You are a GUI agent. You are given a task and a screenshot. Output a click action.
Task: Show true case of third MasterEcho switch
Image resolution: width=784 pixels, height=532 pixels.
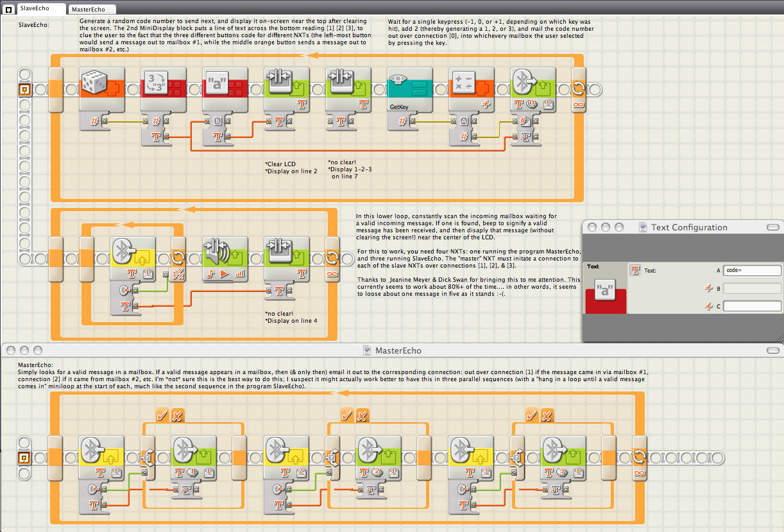pyautogui.click(x=533, y=415)
